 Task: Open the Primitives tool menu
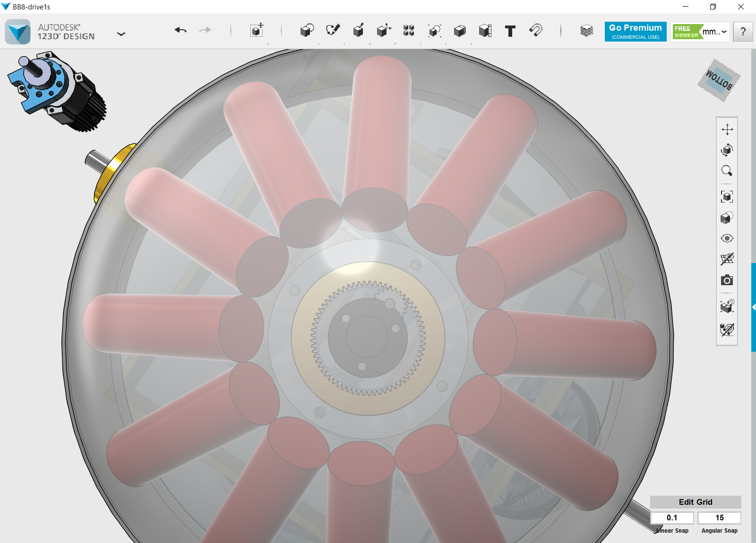point(307,31)
